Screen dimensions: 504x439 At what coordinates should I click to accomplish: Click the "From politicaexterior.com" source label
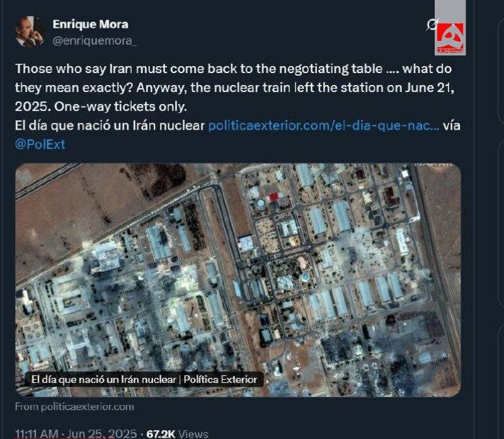point(74,406)
